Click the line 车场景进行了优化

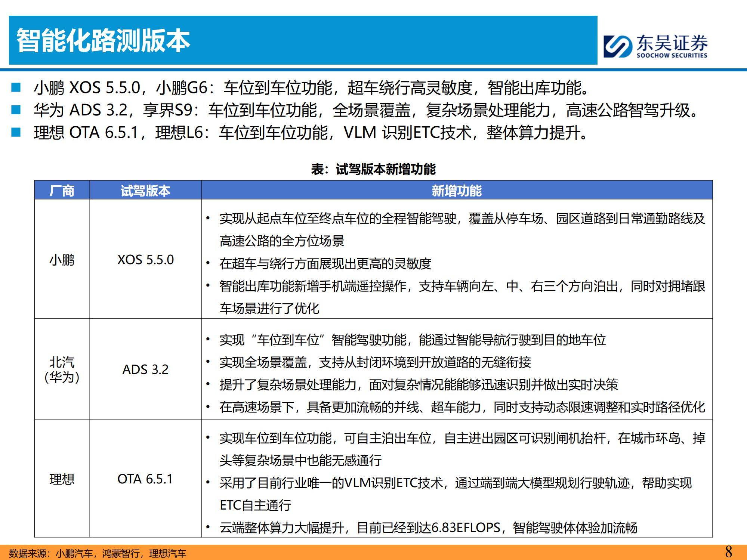(x=269, y=309)
